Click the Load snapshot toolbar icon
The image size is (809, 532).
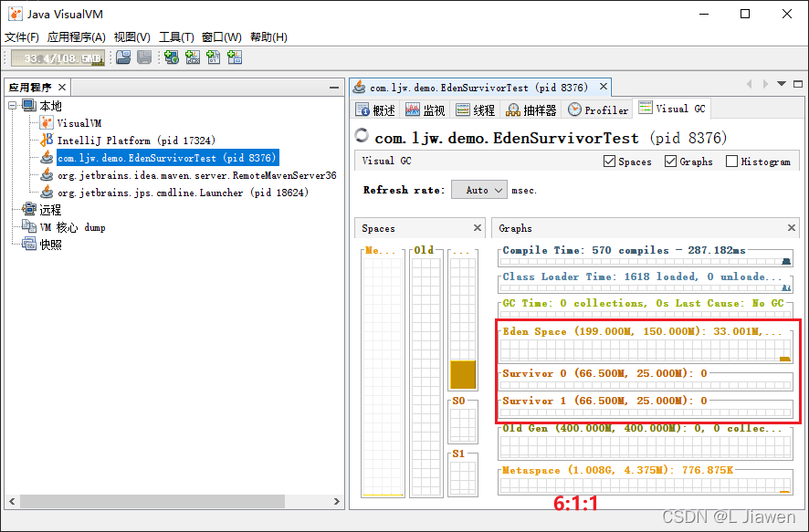[x=123, y=57]
